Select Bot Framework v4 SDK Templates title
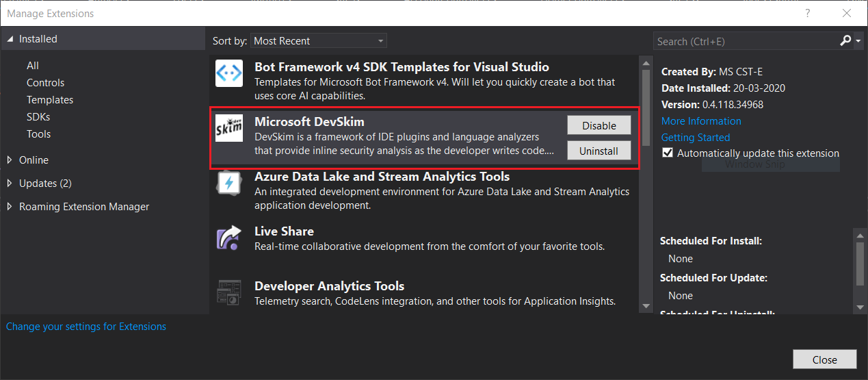868x380 pixels. pos(402,67)
